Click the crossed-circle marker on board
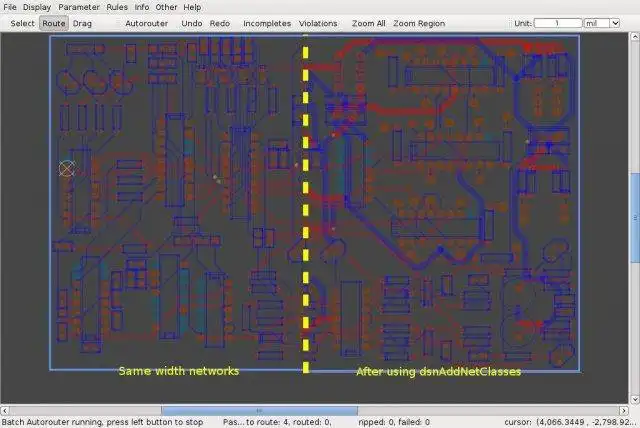This screenshot has height=428, width=640. click(67, 168)
